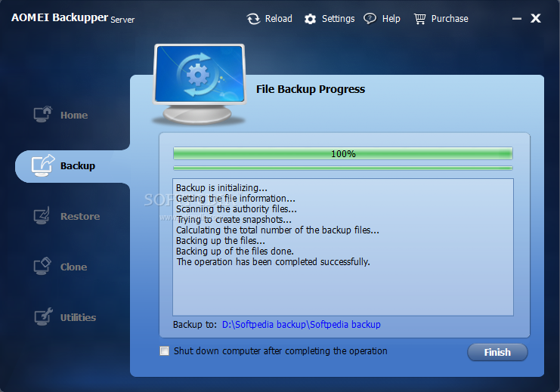This screenshot has width=560, height=392.
Task: Click the Reload circular arrows icon
Action: 254,19
